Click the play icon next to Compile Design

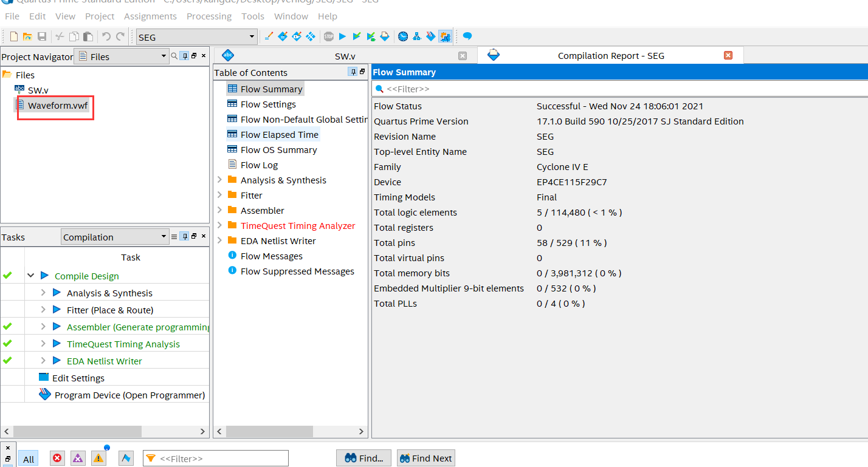[44, 276]
